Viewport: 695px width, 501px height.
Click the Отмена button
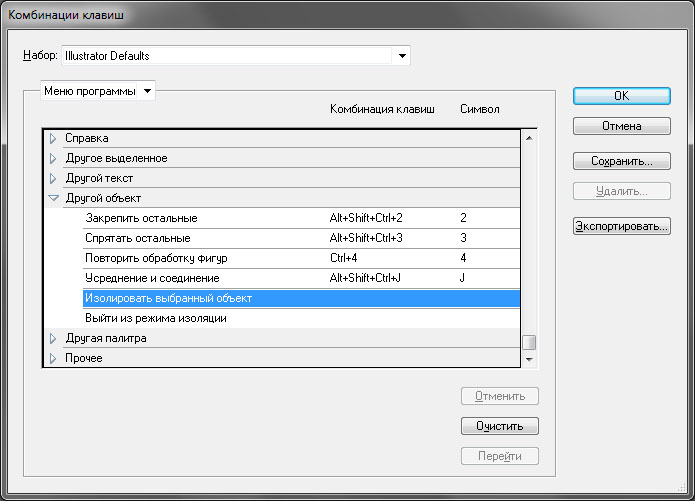pos(621,126)
